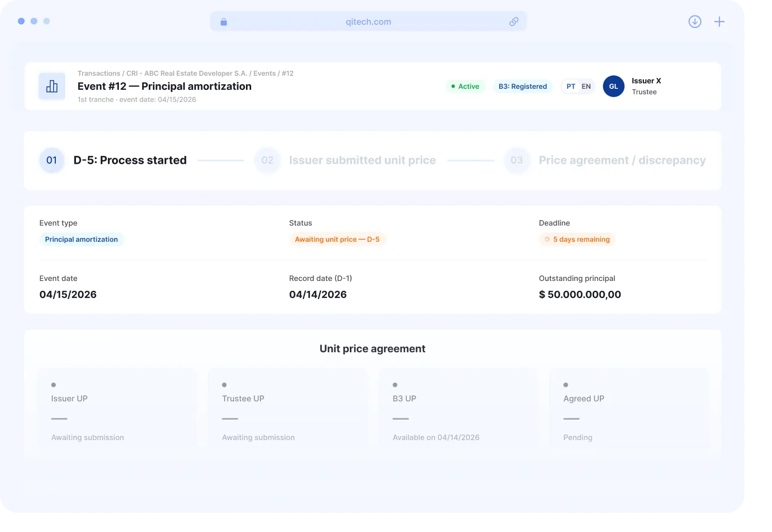Click the 5 days remaining badge
This screenshot has width=772, height=532.
pyautogui.click(x=577, y=239)
